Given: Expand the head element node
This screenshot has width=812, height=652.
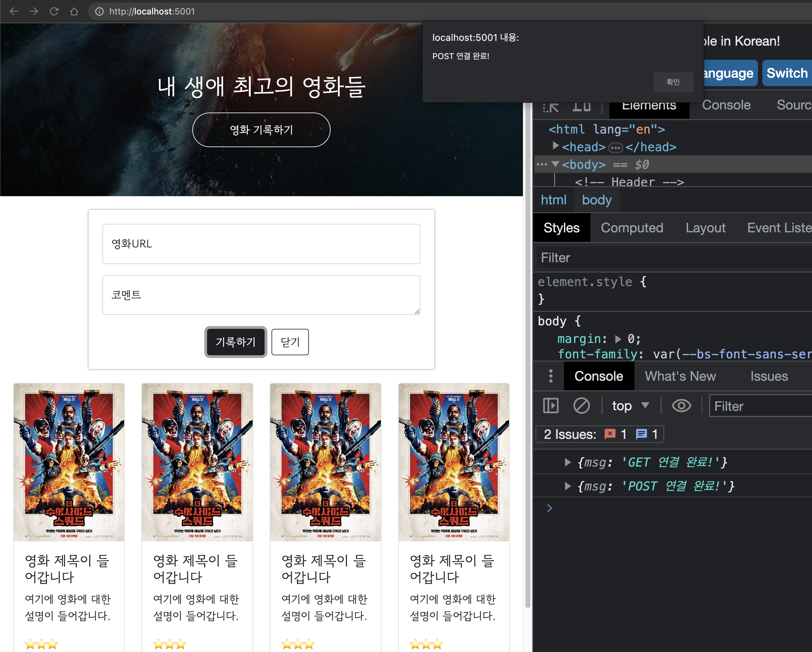Looking at the screenshot, I should click(555, 146).
